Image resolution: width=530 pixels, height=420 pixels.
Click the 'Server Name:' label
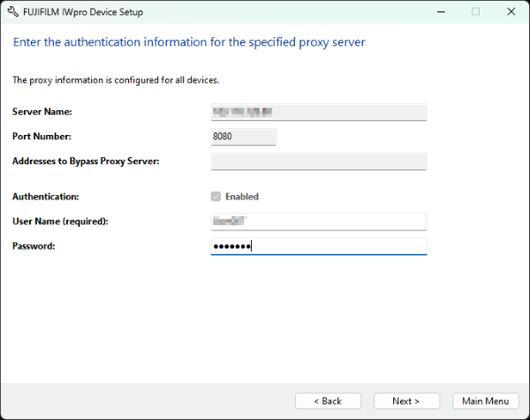(x=42, y=112)
